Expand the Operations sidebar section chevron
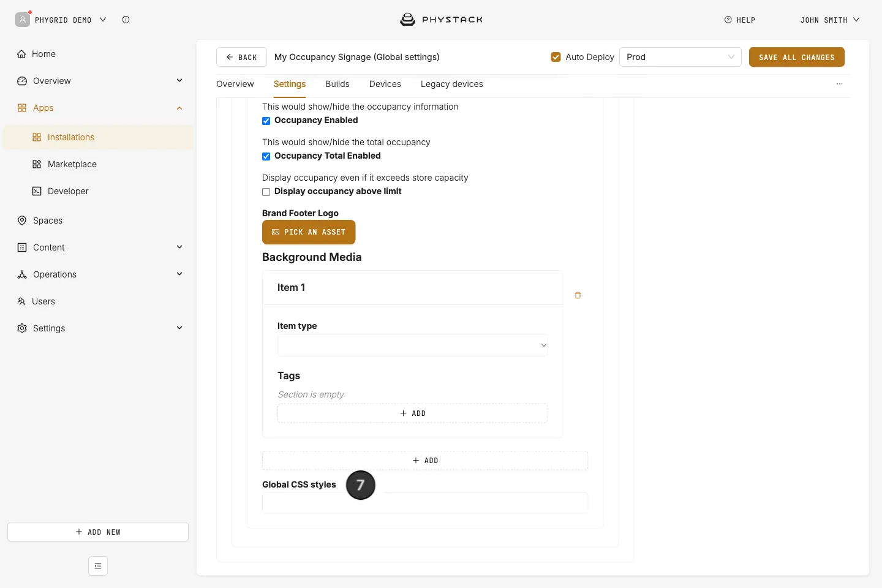 179,274
